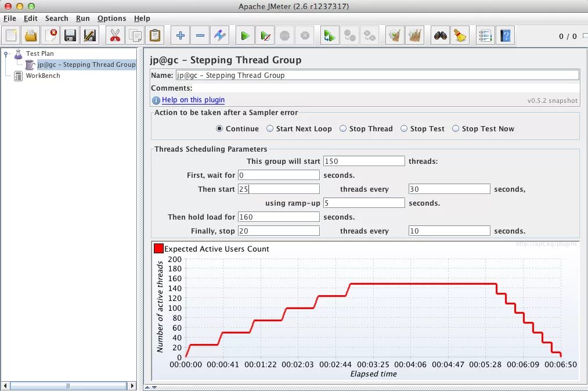
Task: Open the function helper list icon
Action: pyautogui.click(x=485, y=35)
